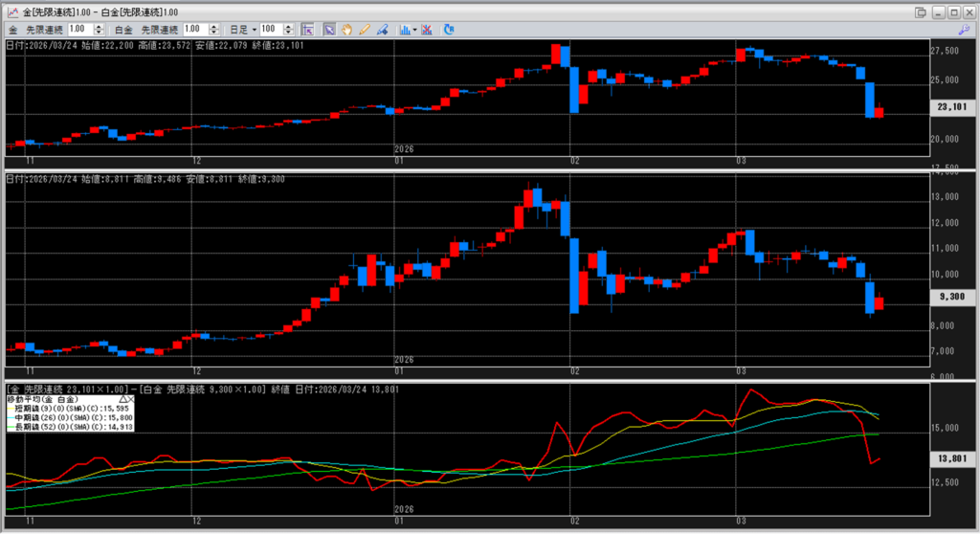Click the 金 symbol label in toolbar

click(x=13, y=30)
